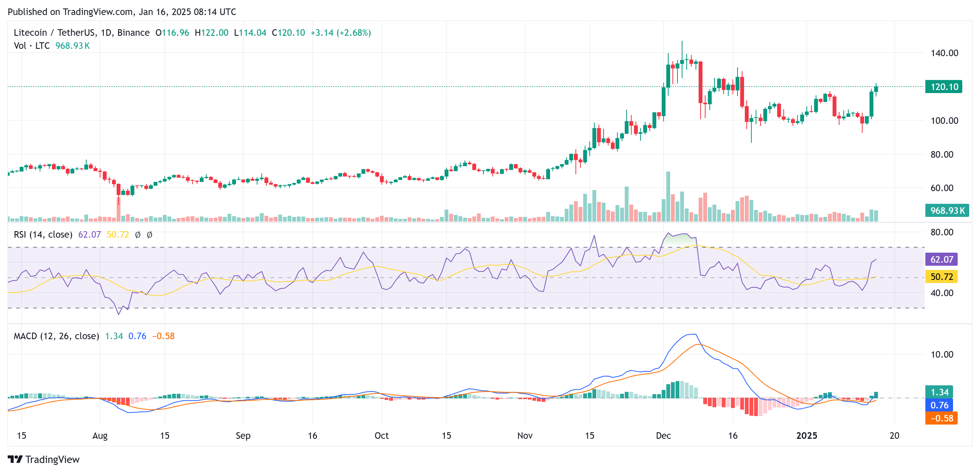
Task: Click the MACD line tag 0.76
Action: point(939,405)
